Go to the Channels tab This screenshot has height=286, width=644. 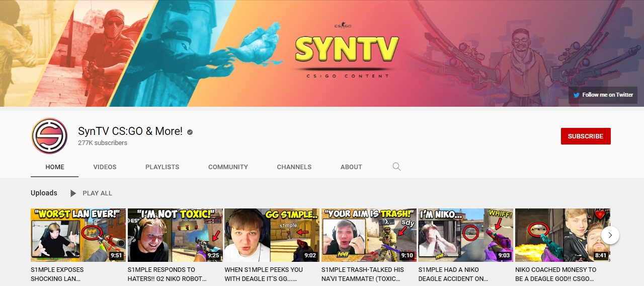click(294, 167)
